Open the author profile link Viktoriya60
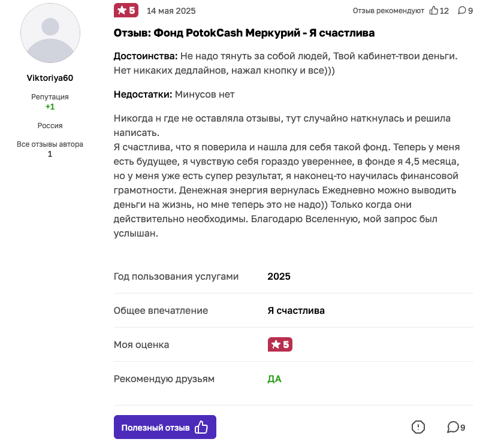This screenshot has width=492, height=448. 50,77
